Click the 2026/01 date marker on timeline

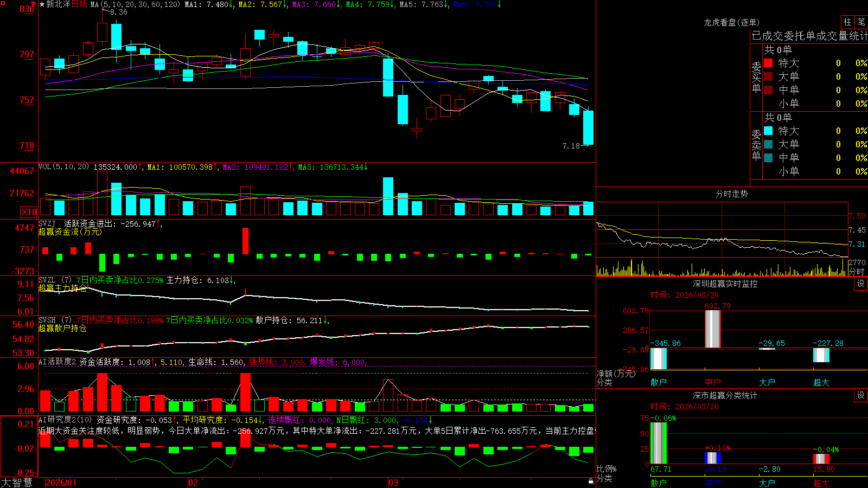(61, 483)
